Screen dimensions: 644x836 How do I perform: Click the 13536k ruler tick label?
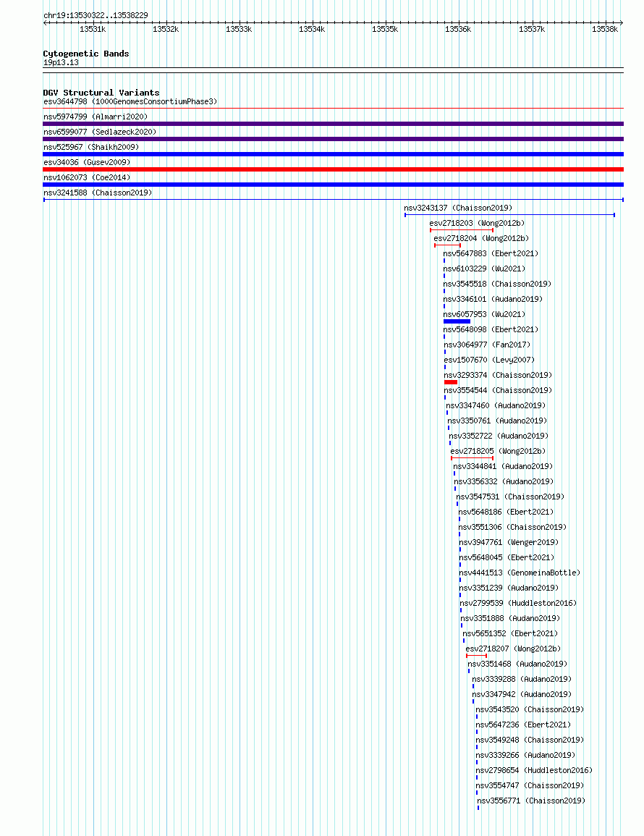(458, 30)
